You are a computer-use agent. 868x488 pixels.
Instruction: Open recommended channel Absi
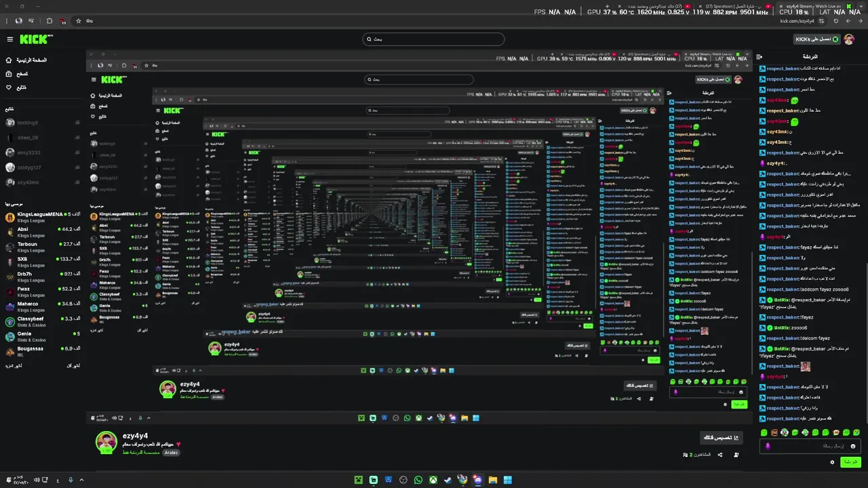(42, 232)
